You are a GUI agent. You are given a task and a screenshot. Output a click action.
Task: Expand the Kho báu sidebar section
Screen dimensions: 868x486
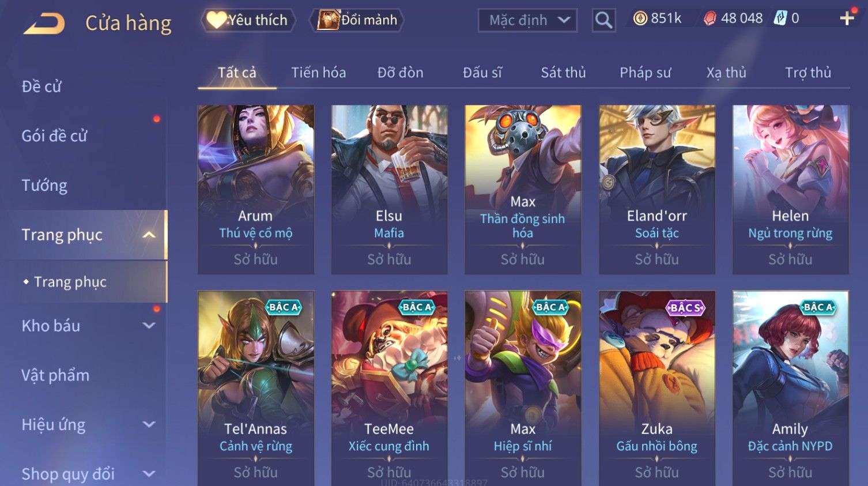pyautogui.click(x=149, y=325)
